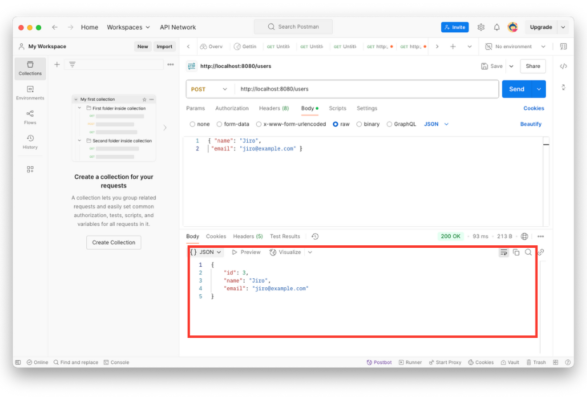Click the Invite button

pyautogui.click(x=455, y=27)
